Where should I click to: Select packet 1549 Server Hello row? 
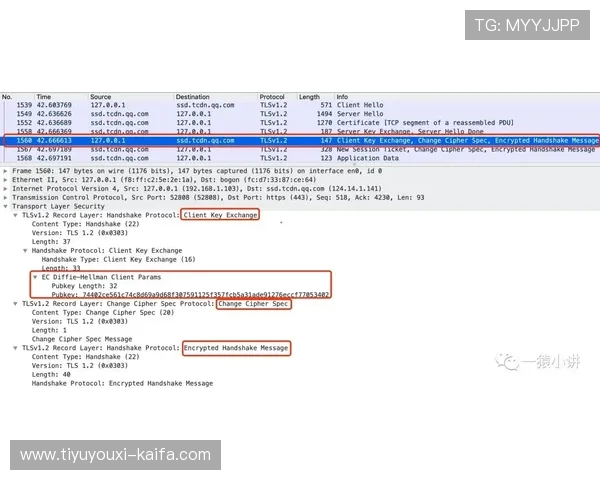300,114
